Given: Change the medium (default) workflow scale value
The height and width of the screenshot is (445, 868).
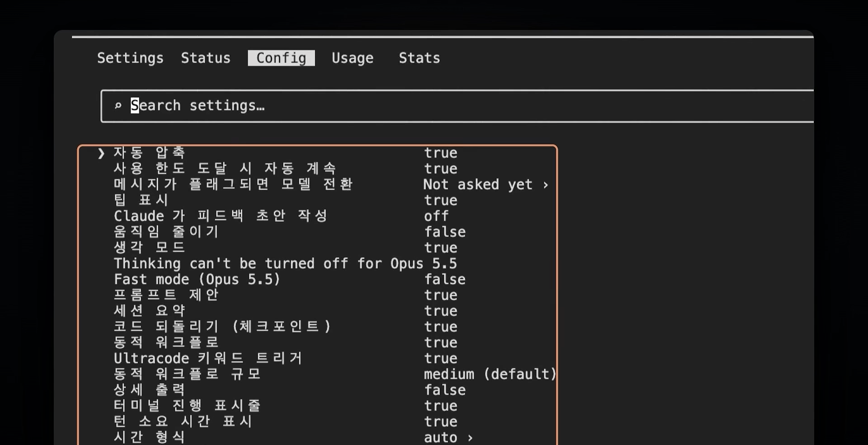Looking at the screenshot, I should click(x=490, y=374).
